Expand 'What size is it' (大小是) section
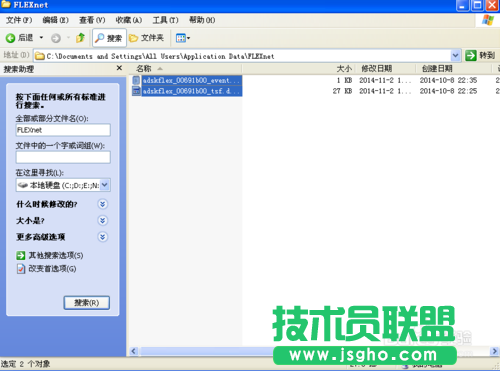The image size is (500, 371). [103, 220]
